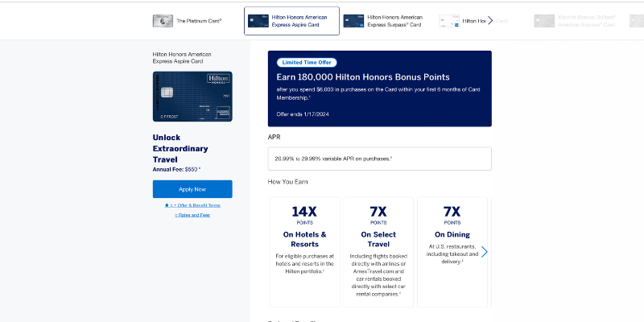Image resolution: width=644 pixels, height=322 pixels.
Task: Click the 7X On Dining tile
Action: click(x=451, y=251)
